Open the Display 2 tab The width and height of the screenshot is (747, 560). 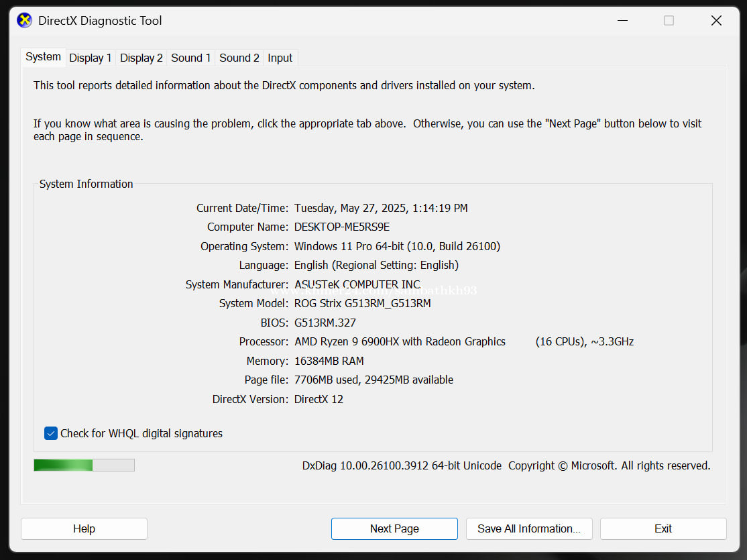141,58
